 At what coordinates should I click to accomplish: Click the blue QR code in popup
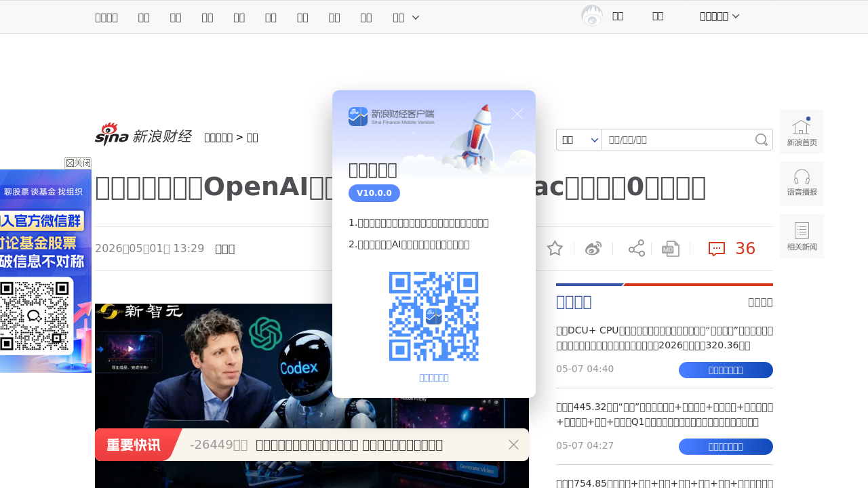point(434,317)
